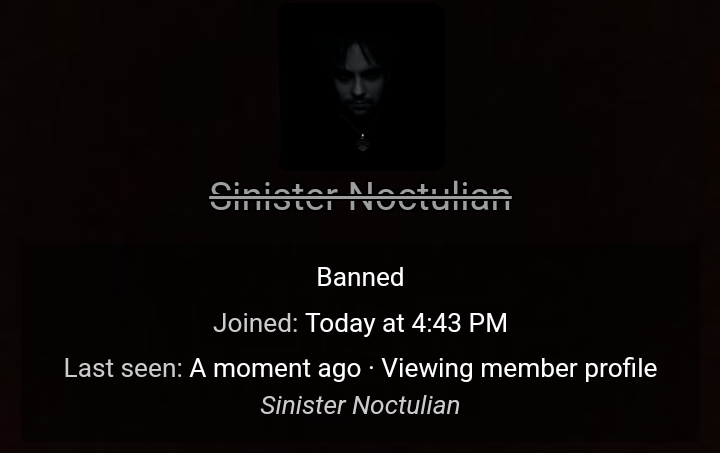Click the Joined: label
This screenshot has width=720, height=453.
pos(256,323)
